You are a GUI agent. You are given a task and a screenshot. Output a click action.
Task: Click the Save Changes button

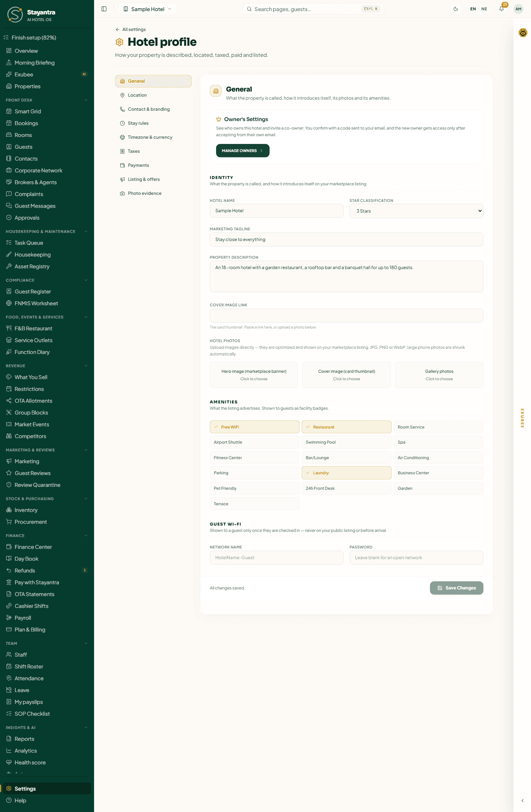pos(457,588)
